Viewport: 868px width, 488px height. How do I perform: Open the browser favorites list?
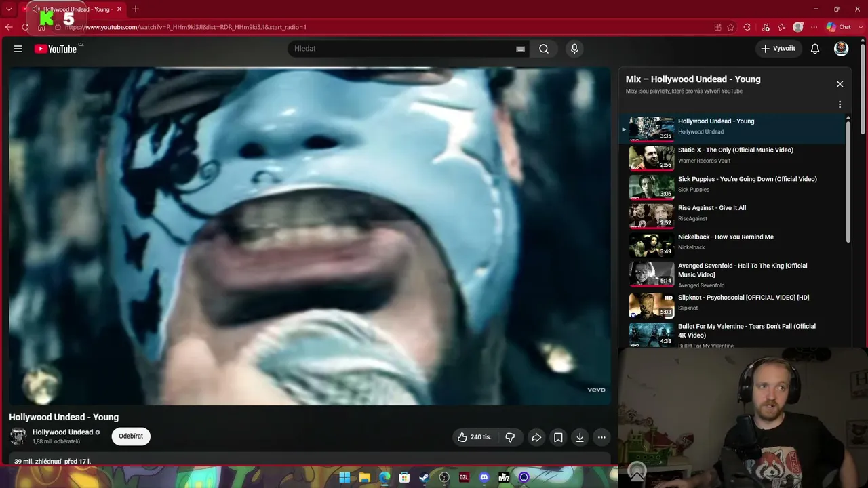click(x=782, y=27)
